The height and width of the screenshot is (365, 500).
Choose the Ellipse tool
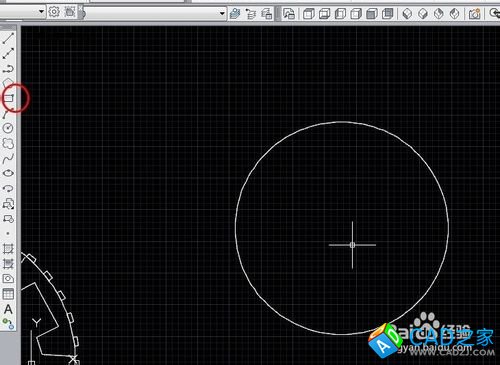(x=8, y=173)
